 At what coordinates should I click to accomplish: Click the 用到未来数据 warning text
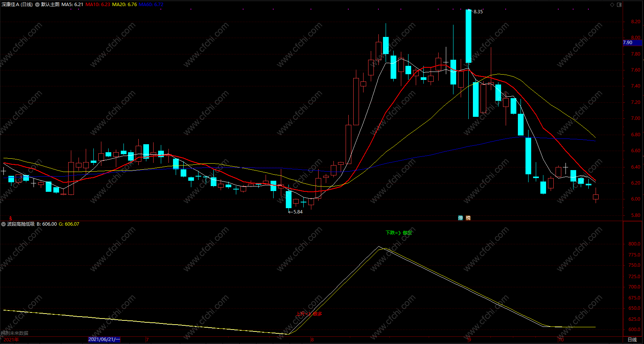[14, 333]
